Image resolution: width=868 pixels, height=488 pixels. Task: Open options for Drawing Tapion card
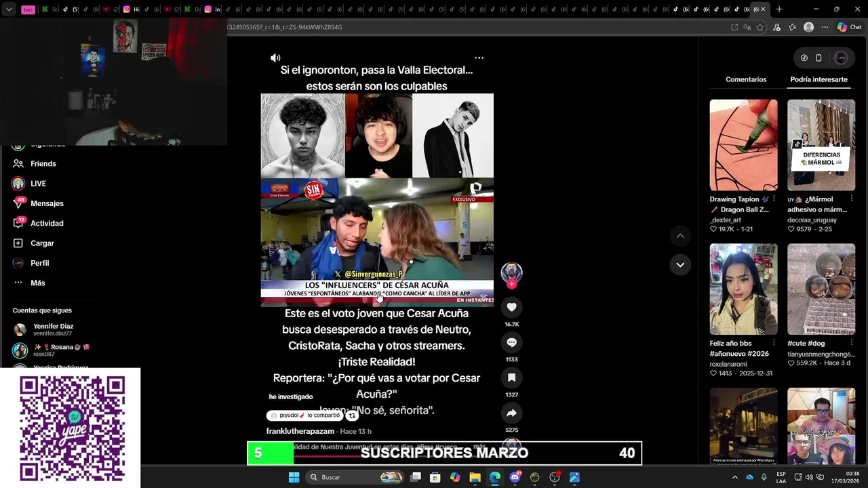774,199
